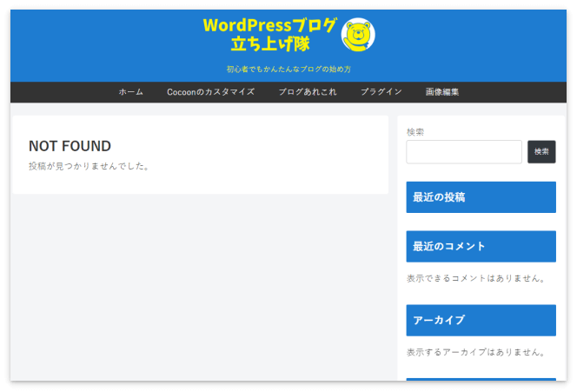Click the アーカイブ widget heading
Image resolution: width=577 pixels, height=392 pixels.
481,320
